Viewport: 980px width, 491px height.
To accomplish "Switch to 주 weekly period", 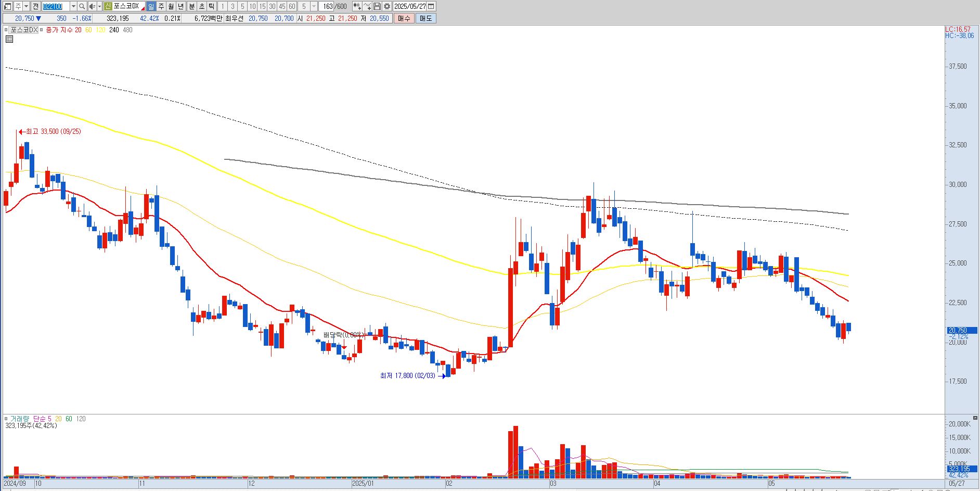I will [x=161, y=6].
